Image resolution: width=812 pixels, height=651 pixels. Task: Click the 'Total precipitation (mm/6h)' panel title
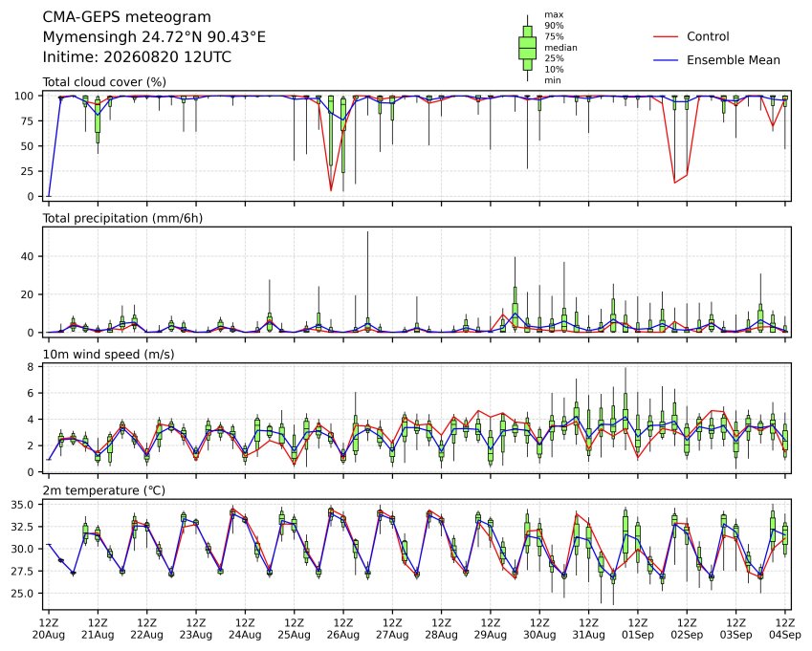[x=122, y=218]
